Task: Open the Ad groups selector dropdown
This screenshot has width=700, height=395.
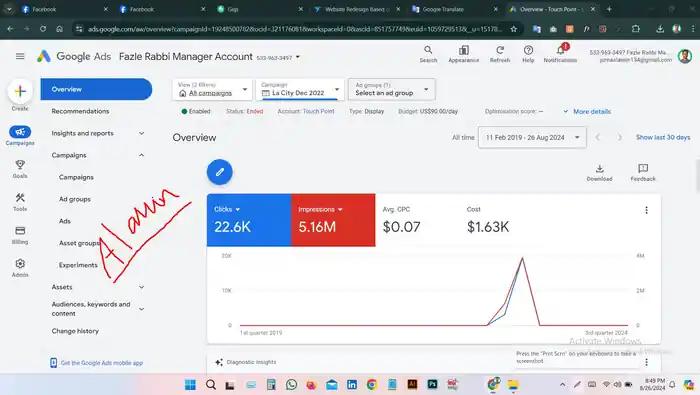Action: tap(392, 90)
